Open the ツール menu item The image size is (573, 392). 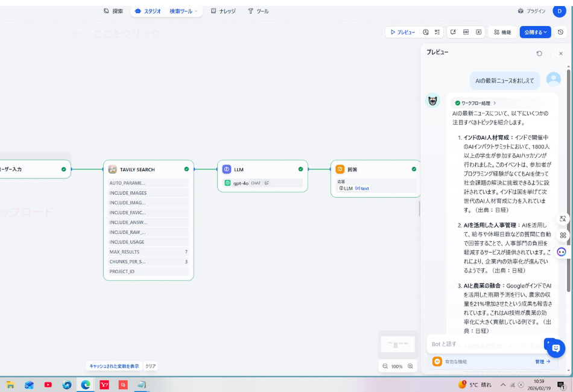(x=259, y=10)
